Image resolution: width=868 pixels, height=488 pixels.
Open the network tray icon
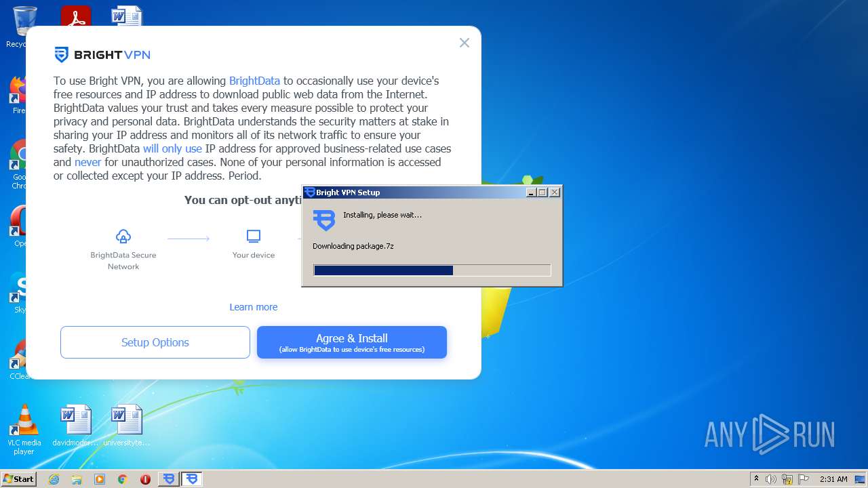(x=787, y=479)
